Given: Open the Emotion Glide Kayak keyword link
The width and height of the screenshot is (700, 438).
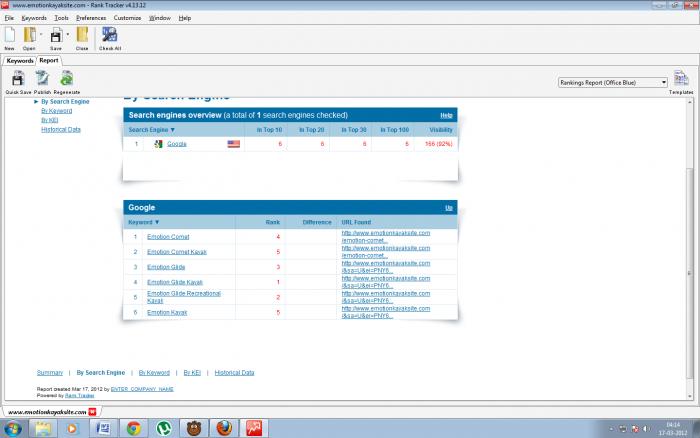Looking at the screenshot, I should 175,282.
